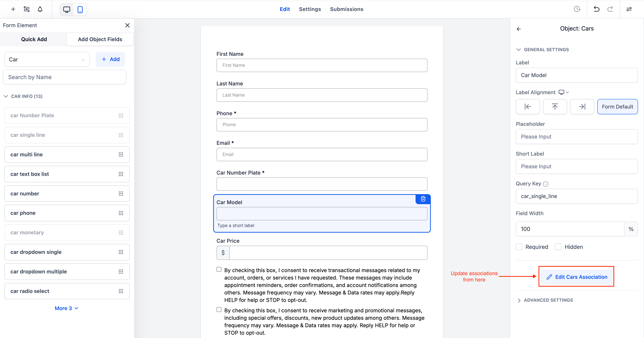Click the undo arrow icon
Screen dimensions: 644x338
596,9
